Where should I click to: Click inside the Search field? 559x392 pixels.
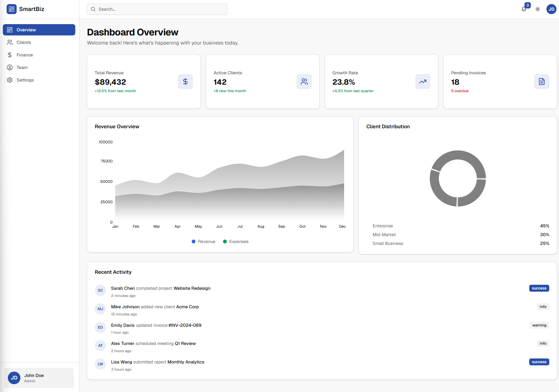point(157,9)
